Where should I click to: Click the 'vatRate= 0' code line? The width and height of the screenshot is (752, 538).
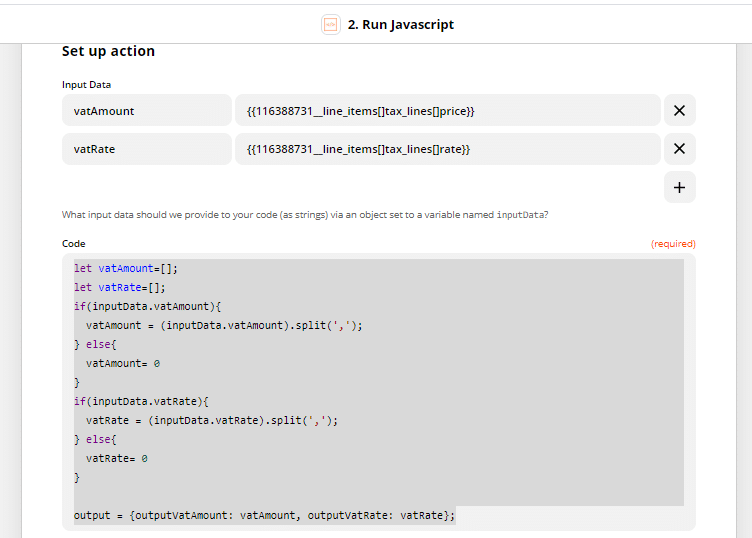pyautogui.click(x=117, y=458)
